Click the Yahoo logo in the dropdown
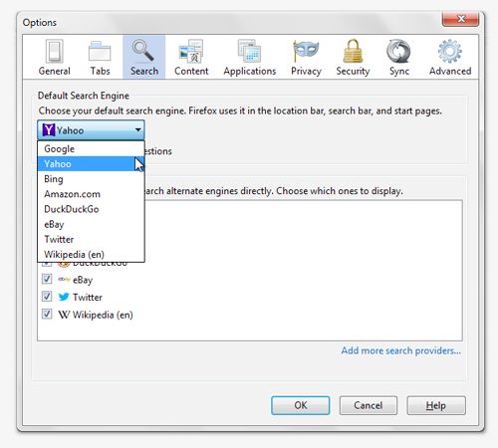The image size is (498, 448). click(x=49, y=130)
